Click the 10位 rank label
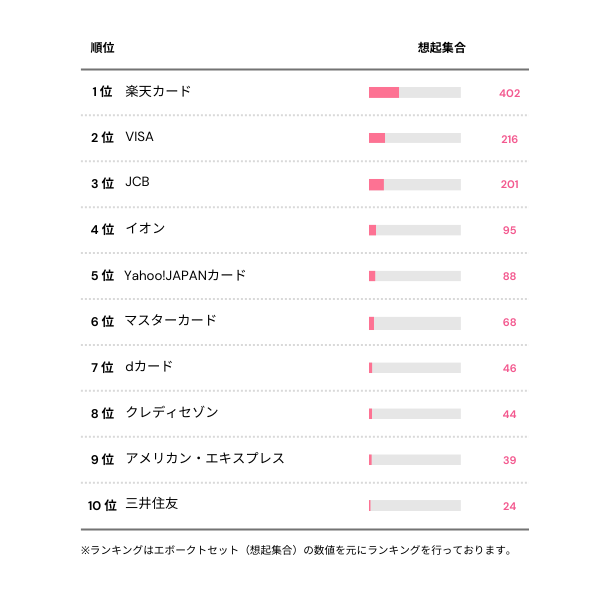The width and height of the screenshot is (600, 600). tap(101, 506)
